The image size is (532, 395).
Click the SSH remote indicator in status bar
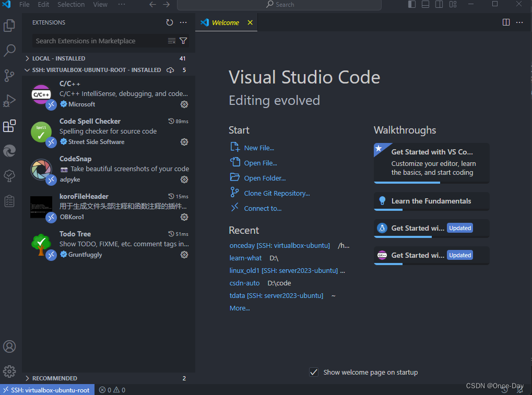tap(46, 389)
